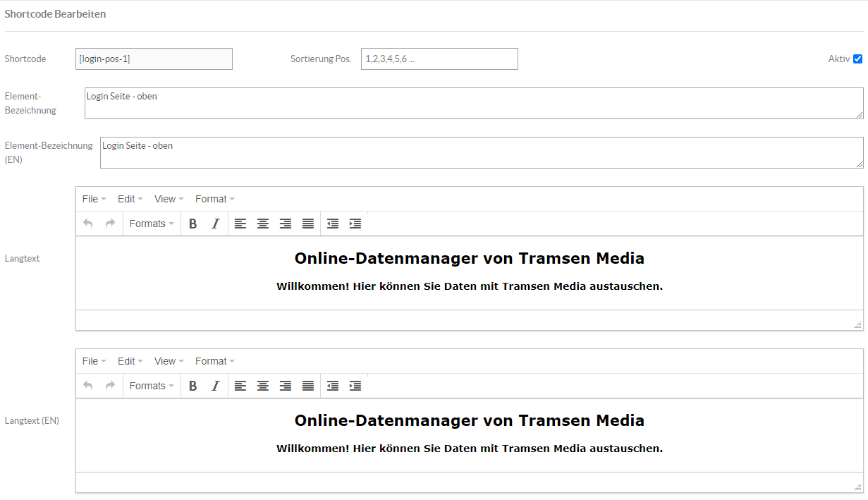Open Format menu in Langtext (EN) editor
Image resolution: width=868 pixels, height=500 pixels.
(x=214, y=361)
